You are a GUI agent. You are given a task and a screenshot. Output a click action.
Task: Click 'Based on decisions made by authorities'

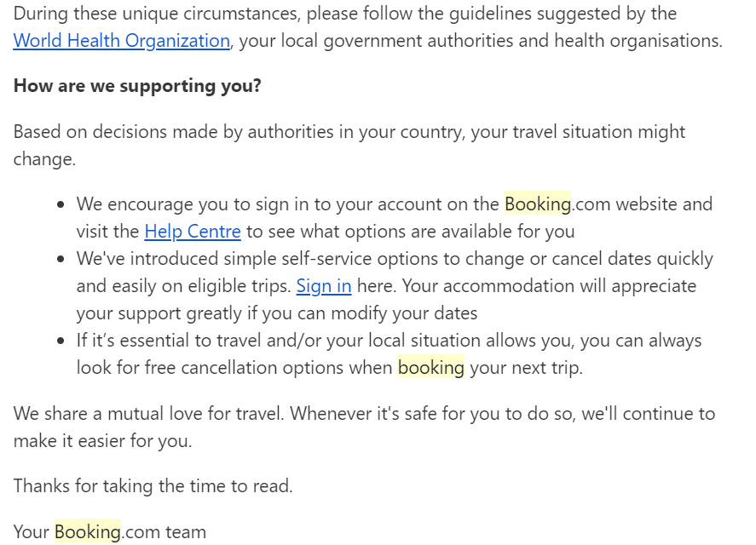click(x=173, y=131)
